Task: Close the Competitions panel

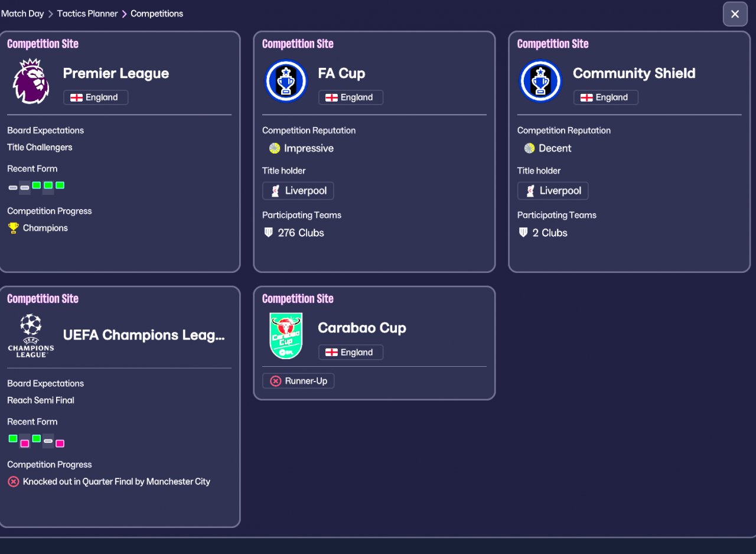Action: click(x=735, y=14)
